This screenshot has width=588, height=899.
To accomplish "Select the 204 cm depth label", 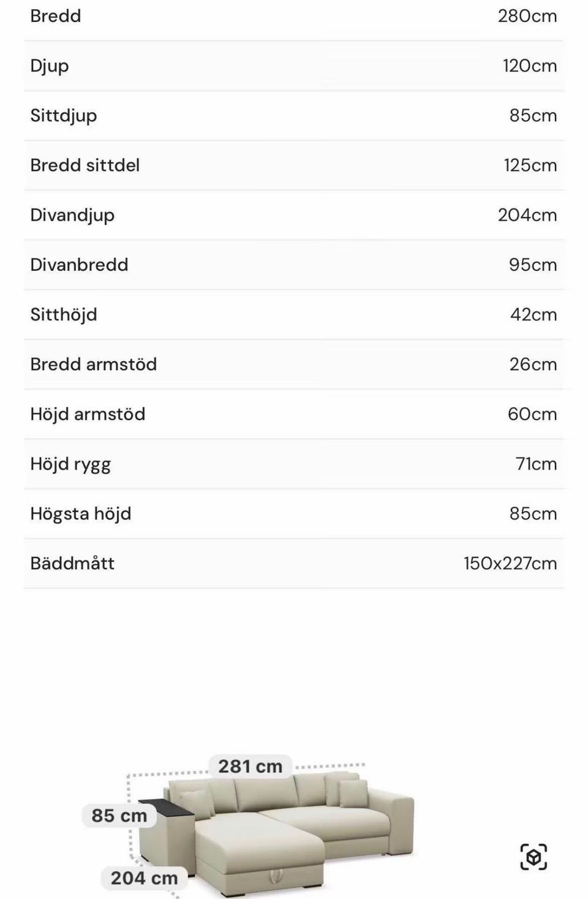I will (144, 878).
